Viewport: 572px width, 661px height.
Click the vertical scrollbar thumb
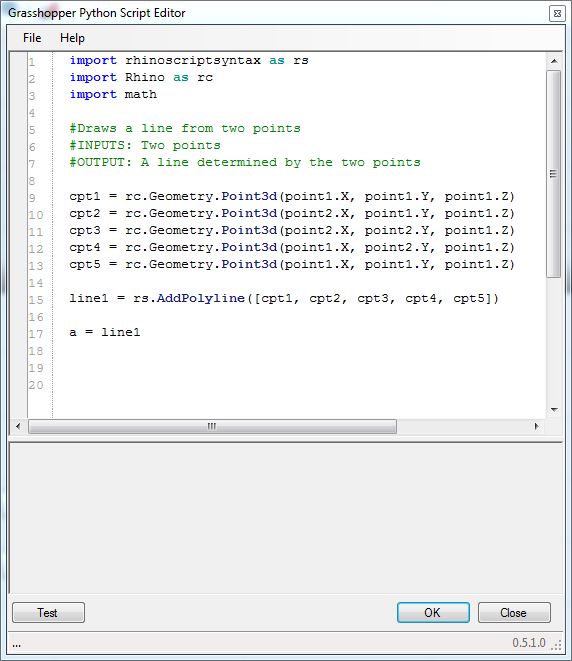pyautogui.click(x=554, y=174)
